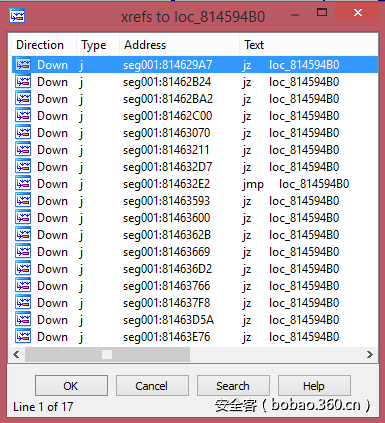Select address seg001:814637F8

tap(167, 303)
